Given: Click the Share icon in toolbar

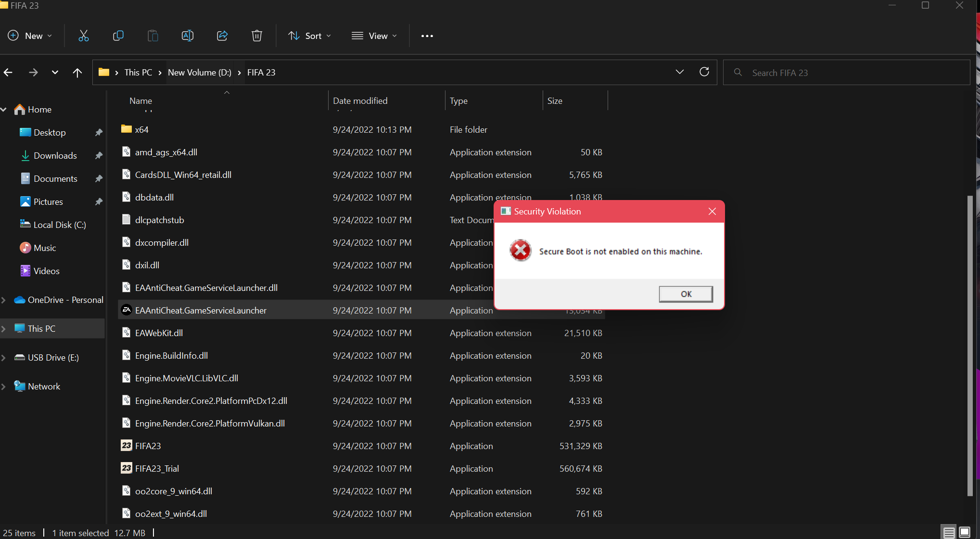Looking at the screenshot, I should [222, 36].
